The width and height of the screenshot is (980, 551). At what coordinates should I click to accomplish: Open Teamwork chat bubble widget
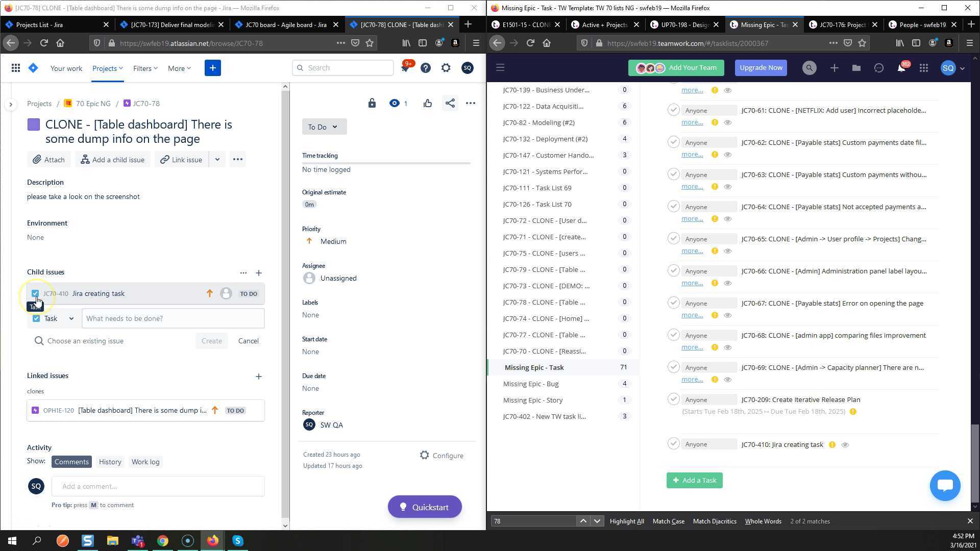[x=945, y=485]
